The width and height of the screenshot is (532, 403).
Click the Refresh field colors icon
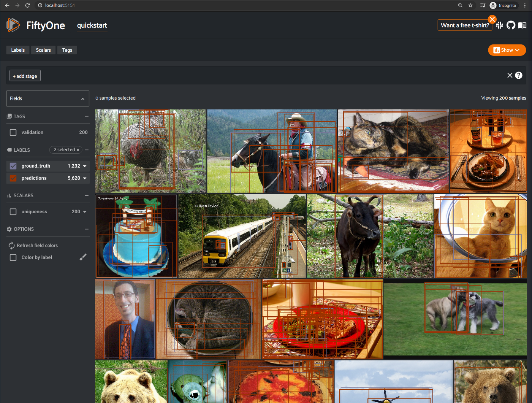[x=11, y=246]
